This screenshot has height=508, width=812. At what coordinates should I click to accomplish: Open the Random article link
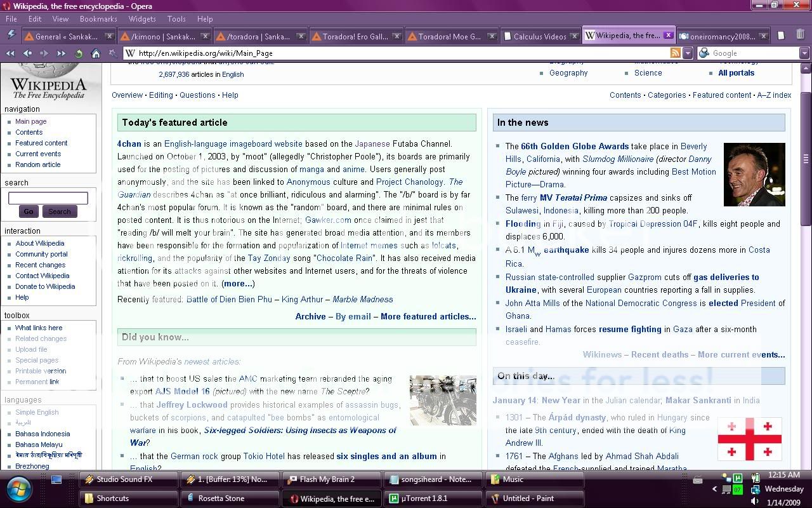click(x=38, y=164)
